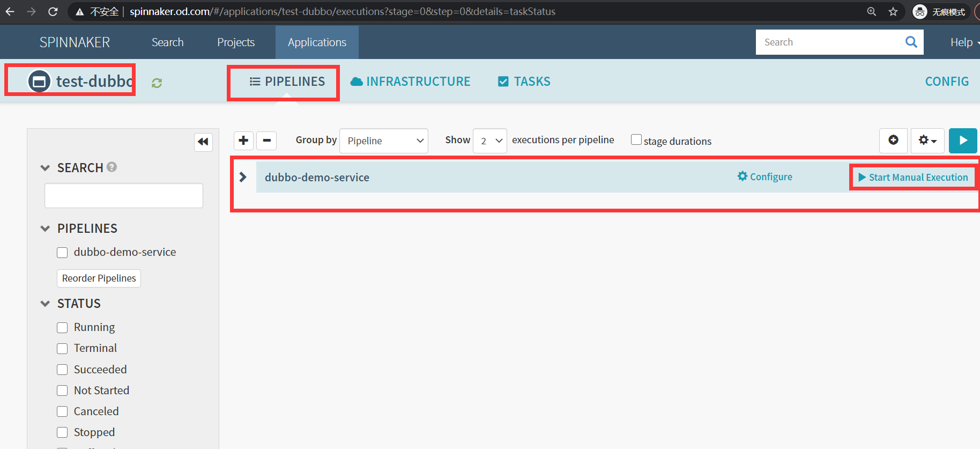Open browser zoom magnifier icon
980x449 pixels.
coord(872,11)
